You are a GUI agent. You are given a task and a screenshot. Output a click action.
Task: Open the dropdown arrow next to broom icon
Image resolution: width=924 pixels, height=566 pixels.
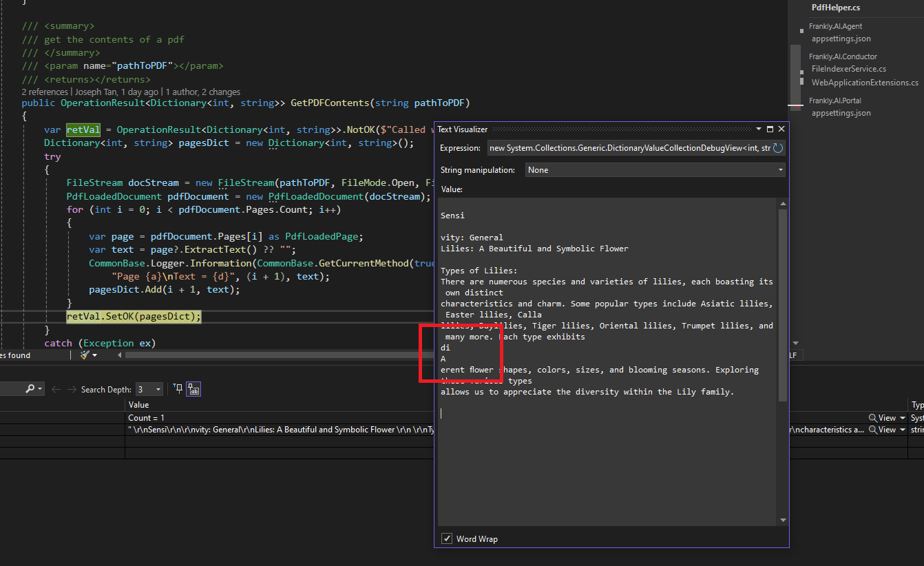coord(95,355)
